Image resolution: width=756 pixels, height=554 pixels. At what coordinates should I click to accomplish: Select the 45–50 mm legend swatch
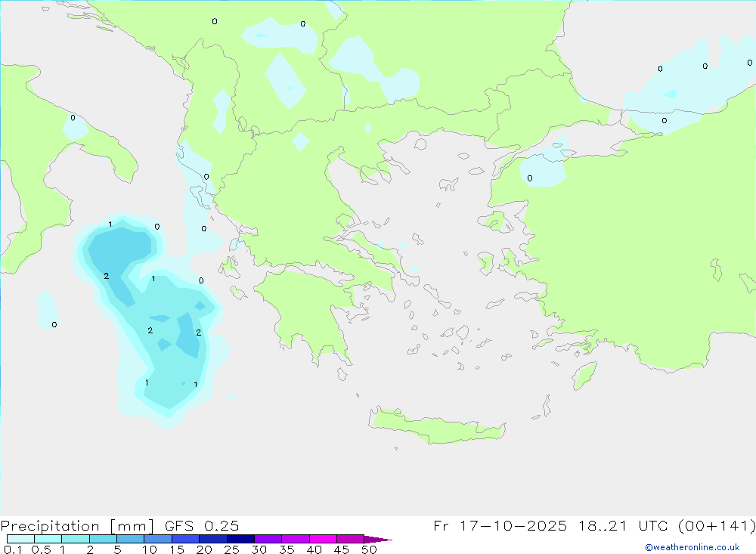(350, 539)
